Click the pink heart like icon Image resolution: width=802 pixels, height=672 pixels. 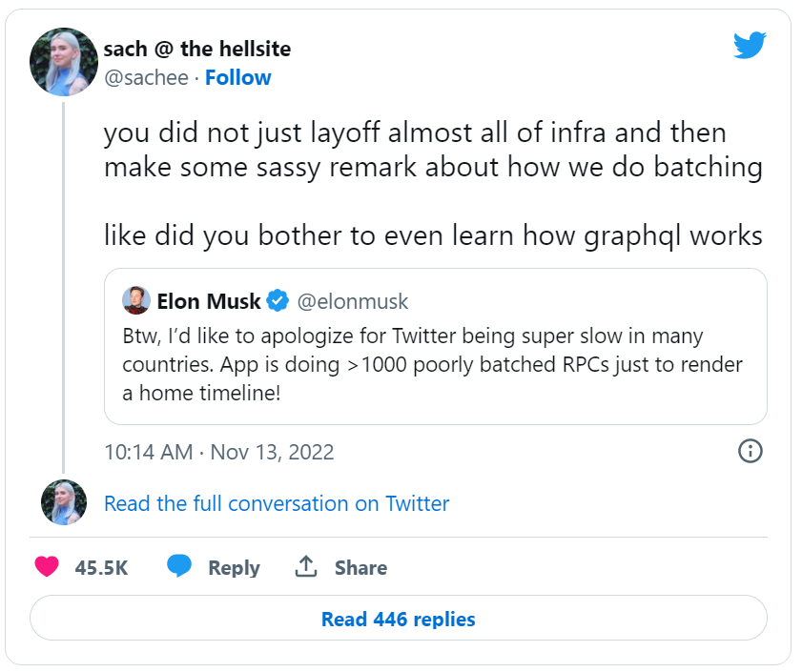[x=47, y=567]
